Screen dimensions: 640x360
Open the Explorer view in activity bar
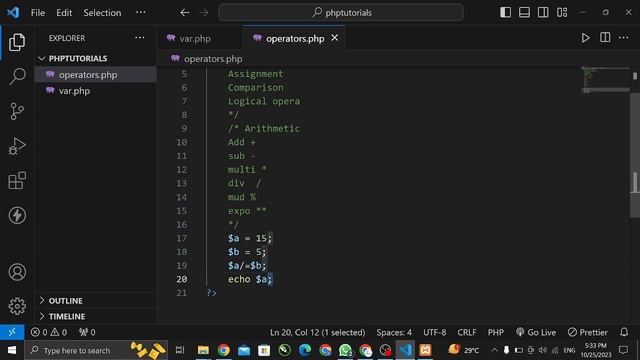(x=17, y=42)
